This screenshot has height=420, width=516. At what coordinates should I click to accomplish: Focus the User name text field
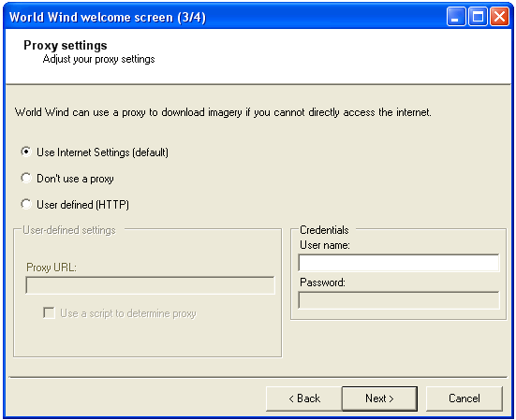[x=399, y=263]
